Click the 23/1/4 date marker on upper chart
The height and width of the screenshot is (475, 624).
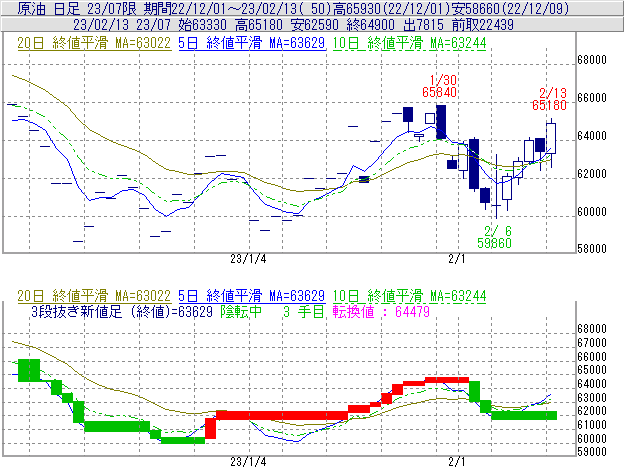point(248,258)
